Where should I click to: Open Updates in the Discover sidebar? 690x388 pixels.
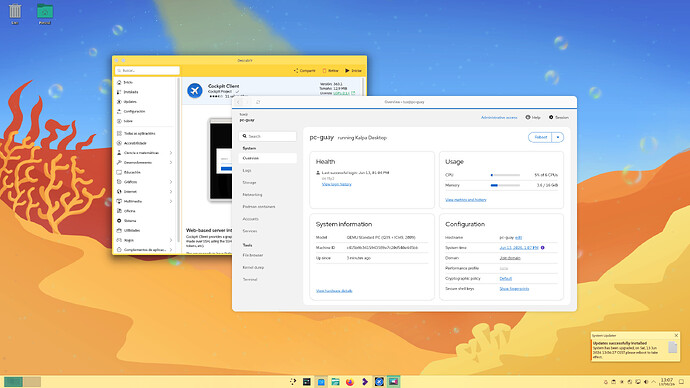pos(130,102)
